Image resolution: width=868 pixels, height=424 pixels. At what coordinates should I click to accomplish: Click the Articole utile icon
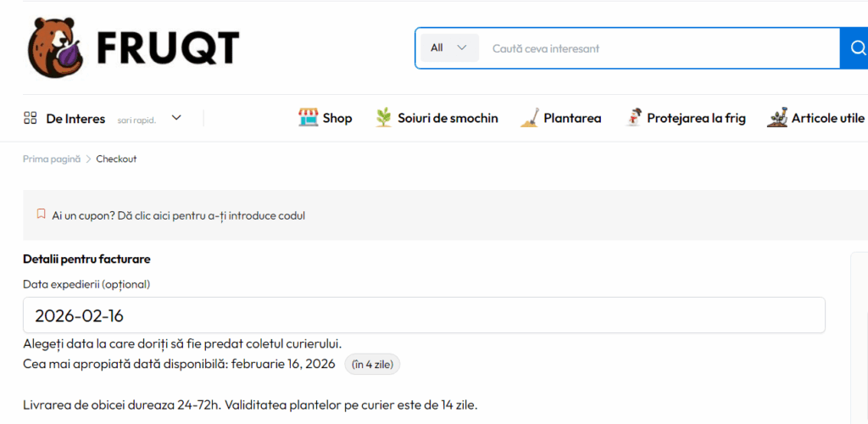pyautogui.click(x=776, y=118)
